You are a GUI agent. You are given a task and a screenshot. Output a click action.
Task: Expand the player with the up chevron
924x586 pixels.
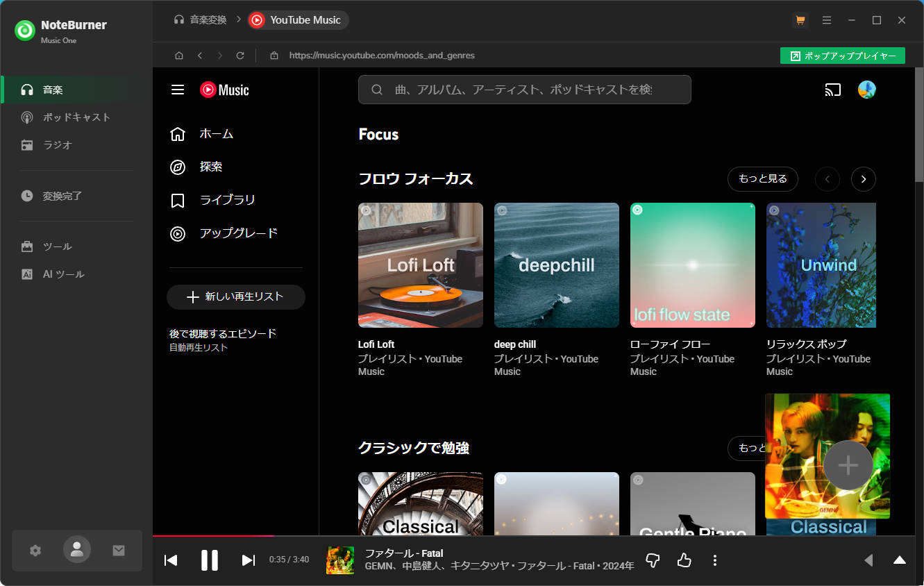899,560
